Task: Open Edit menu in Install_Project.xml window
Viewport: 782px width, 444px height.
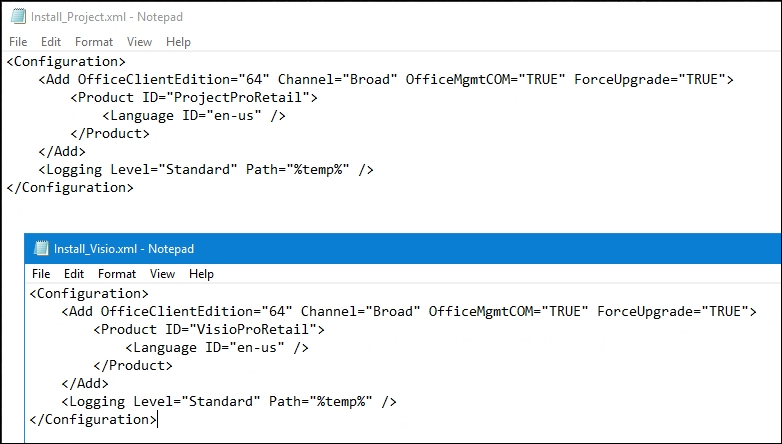Action: [51, 42]
